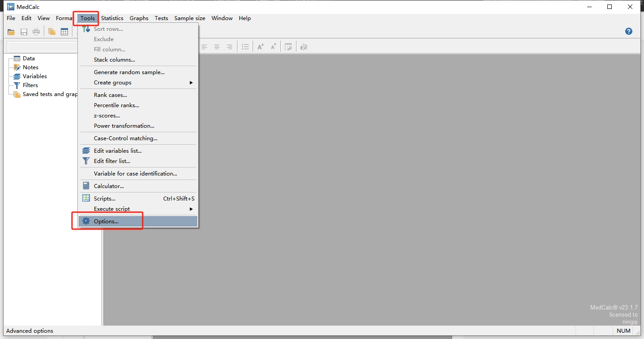Click the spreadsheet grid toolbar icon
This screenshot has height=339, width=644.
64,32
